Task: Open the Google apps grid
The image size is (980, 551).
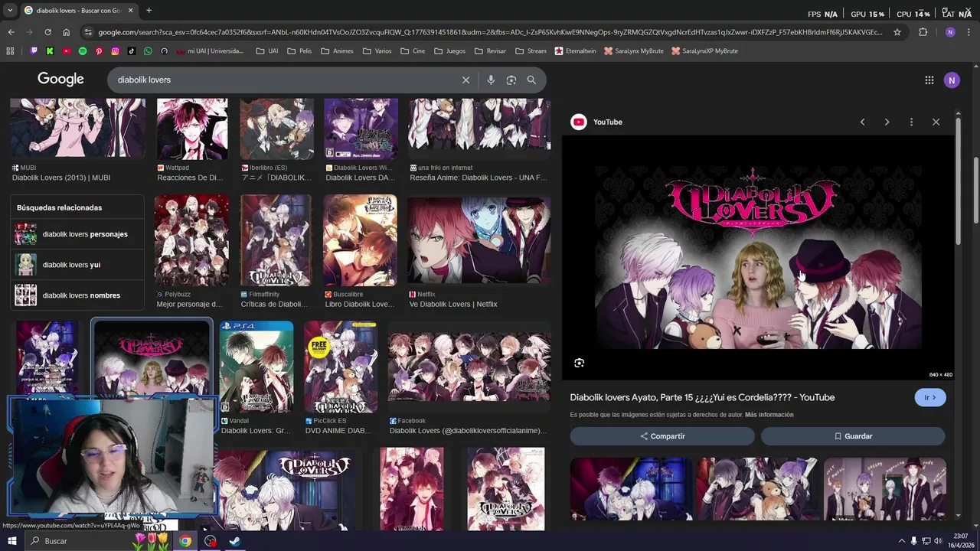Action: pyautogui.click(x=929, y=80)
